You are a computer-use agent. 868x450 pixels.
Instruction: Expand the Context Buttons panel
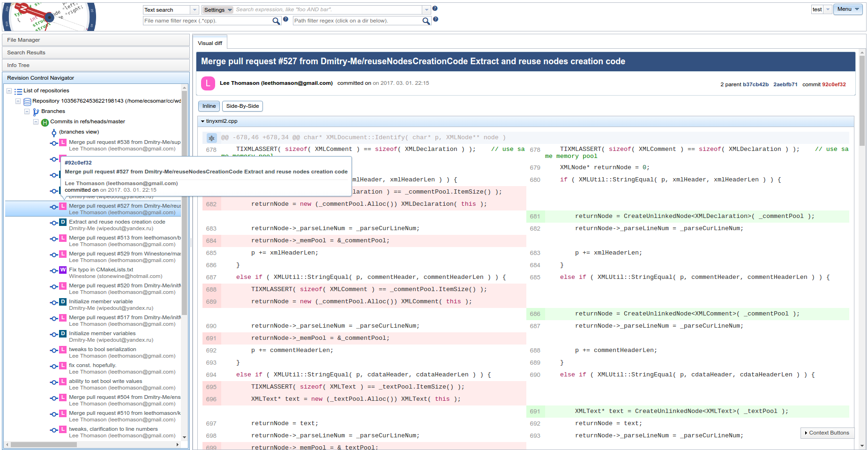point(827,433)
